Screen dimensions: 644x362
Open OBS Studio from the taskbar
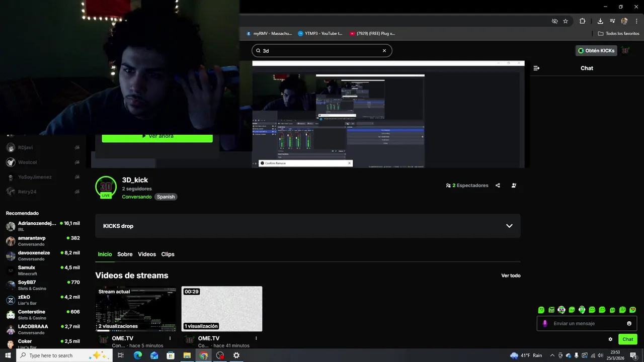(x=220, y=355)
